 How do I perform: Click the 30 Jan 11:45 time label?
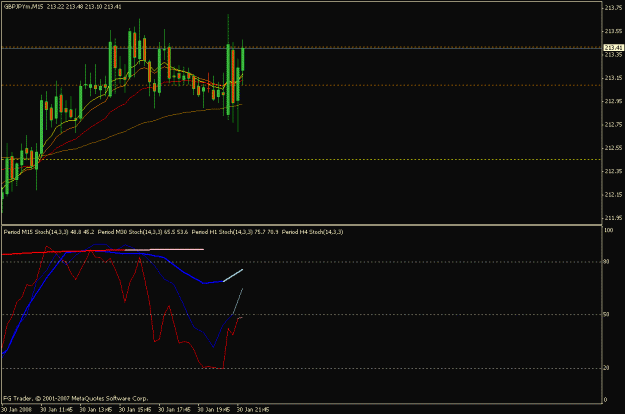coord(56,410)
